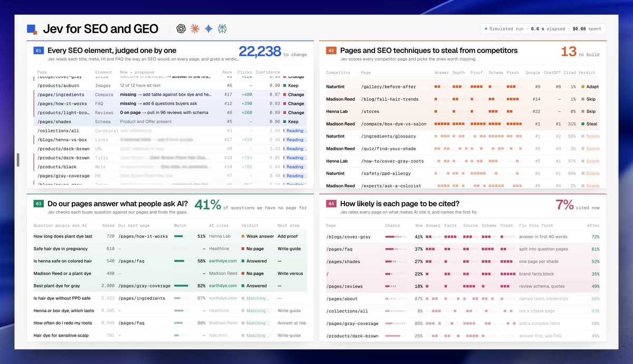Image resolution: width=633 pixels, height=364 pixels.
Task: Click the 72% After value for cover-gray
Action: [596, 237]
